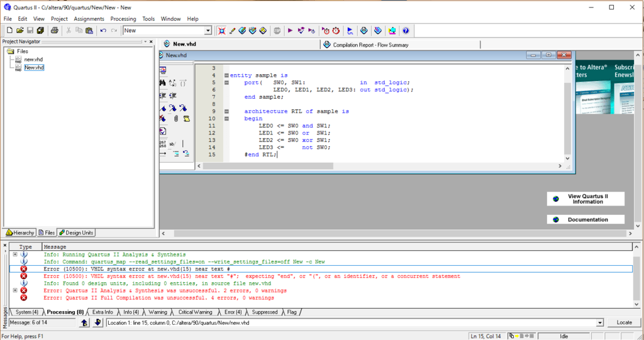
Task: Click the Open file folder icon
Action: point(19,30)
